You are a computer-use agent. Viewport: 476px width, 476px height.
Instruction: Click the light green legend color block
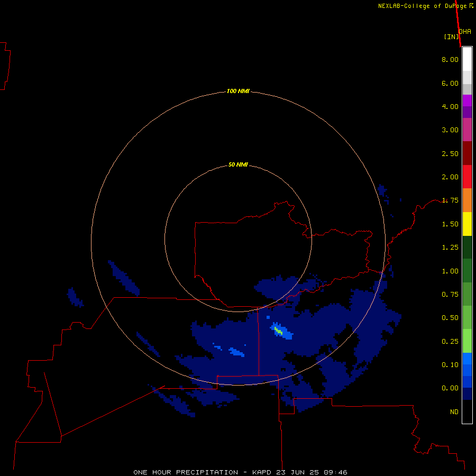point(467,341)
